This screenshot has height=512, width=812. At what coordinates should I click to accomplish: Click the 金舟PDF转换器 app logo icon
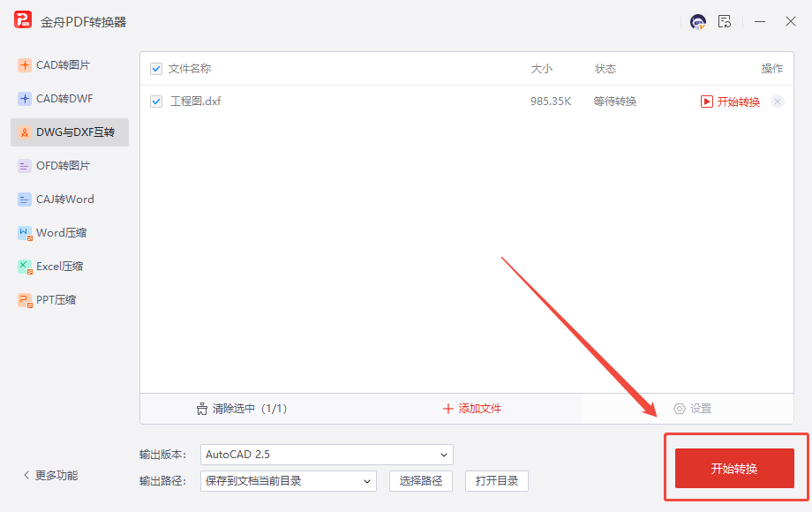(23, 19)
